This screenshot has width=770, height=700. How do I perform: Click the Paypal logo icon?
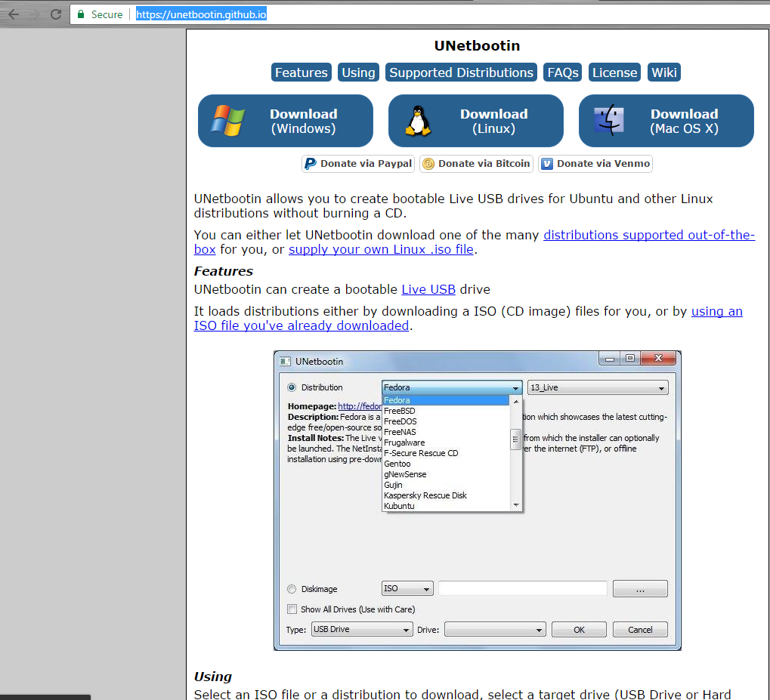(x=310, y=163)
